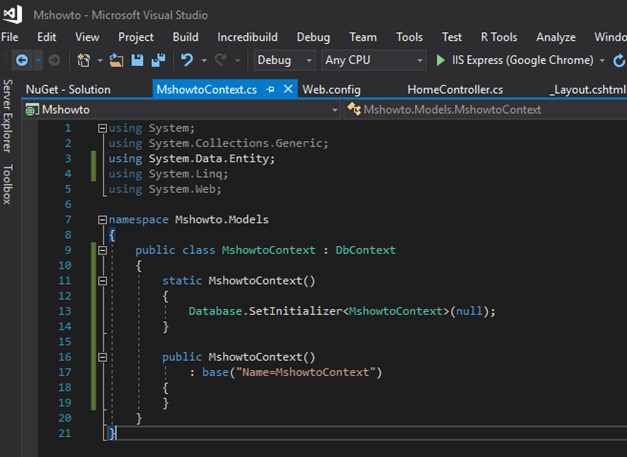Image resolution: width=627 pixels, height=457 pixels.
Task: Open the Build menu
Action: click(x=186, y=37)
